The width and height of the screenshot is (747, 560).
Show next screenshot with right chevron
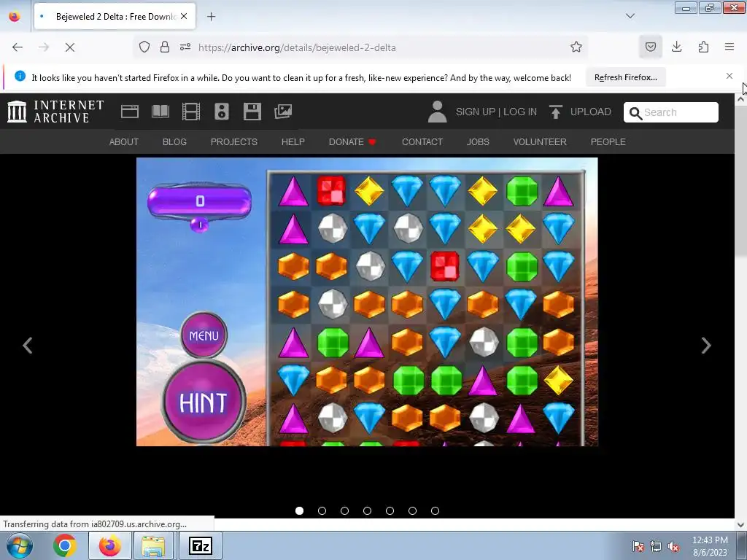click(706, 345)
